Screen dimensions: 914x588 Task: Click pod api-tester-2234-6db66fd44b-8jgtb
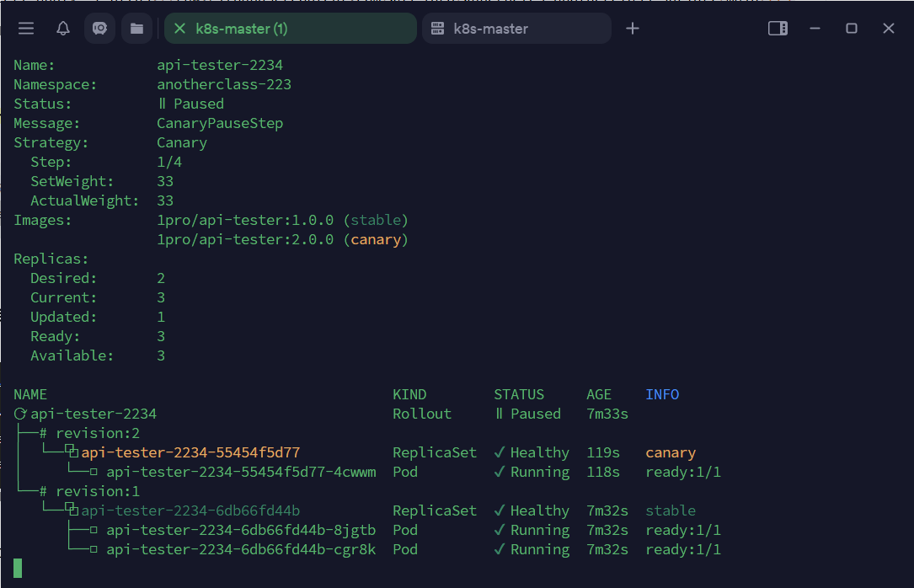241,530
